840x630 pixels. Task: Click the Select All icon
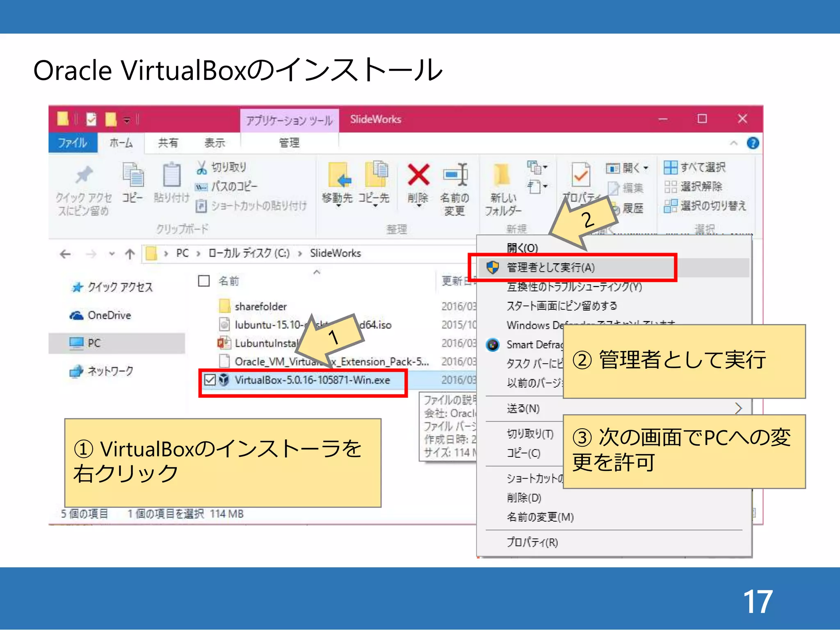tap(671, 167)
